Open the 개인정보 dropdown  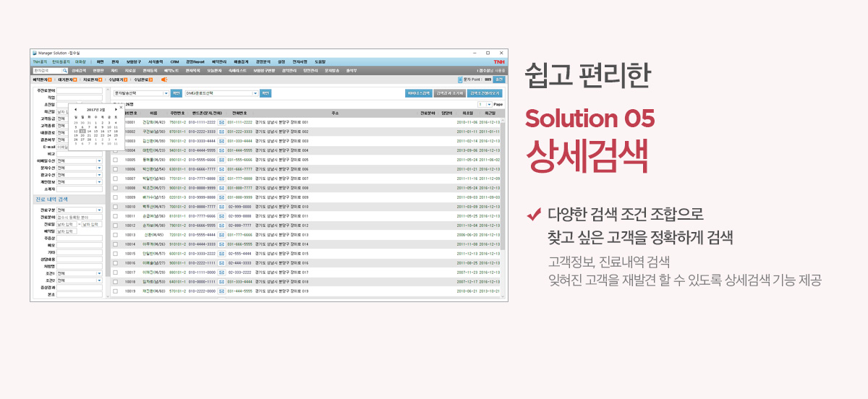80,182
